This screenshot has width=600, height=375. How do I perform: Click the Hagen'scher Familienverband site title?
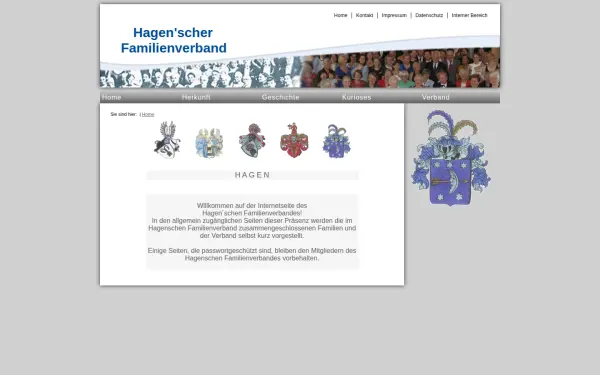(174, 40)
